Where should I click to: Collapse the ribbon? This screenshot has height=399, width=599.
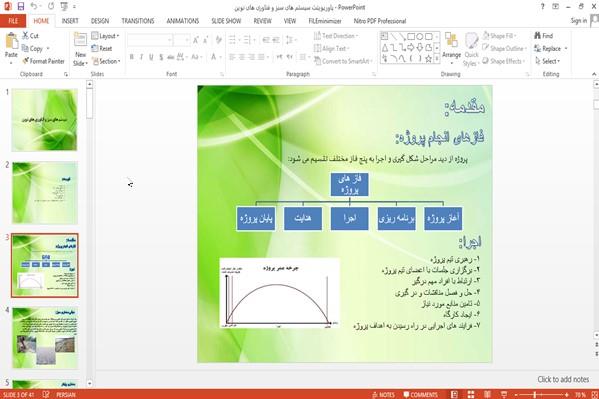tap(594, 74)
